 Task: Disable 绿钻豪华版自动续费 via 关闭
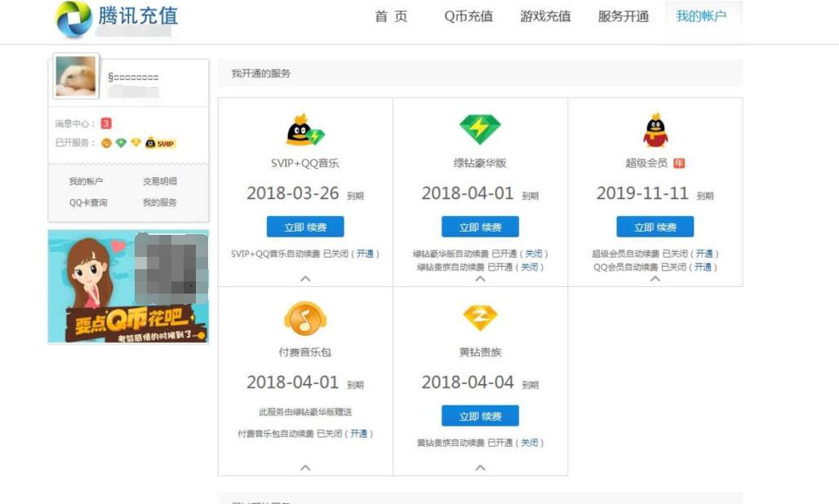point(534,254)
